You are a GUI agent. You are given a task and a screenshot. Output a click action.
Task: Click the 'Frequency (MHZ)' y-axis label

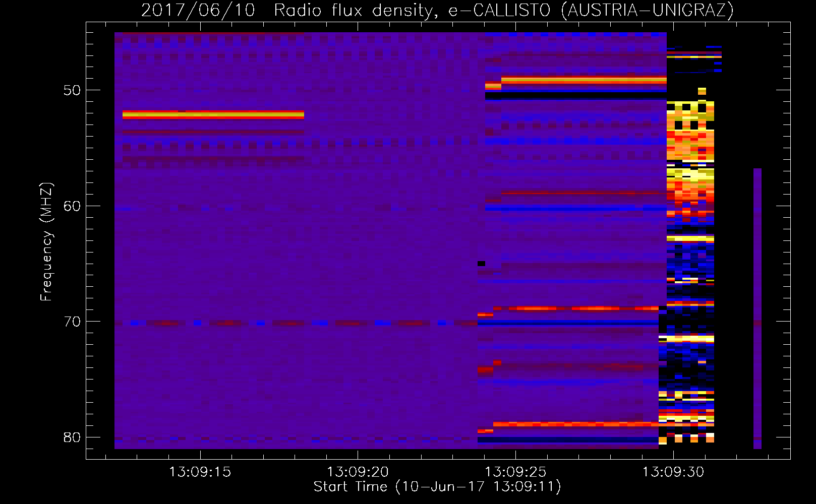(46, 242)
